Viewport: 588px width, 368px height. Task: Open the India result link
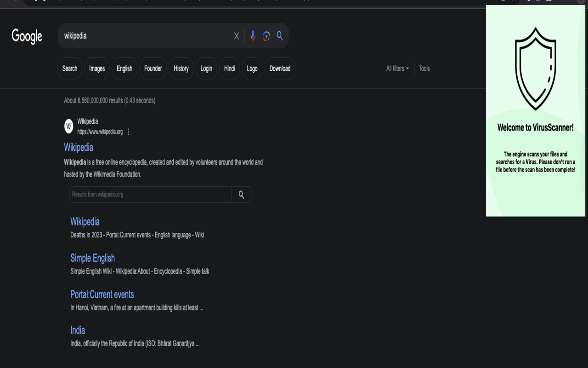[x=77, y=330]
